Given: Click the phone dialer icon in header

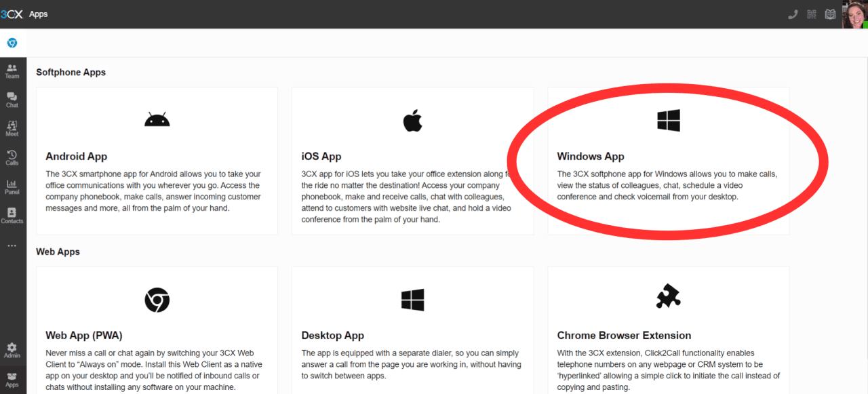Looking at the screenshot, I should coord(793,14).
